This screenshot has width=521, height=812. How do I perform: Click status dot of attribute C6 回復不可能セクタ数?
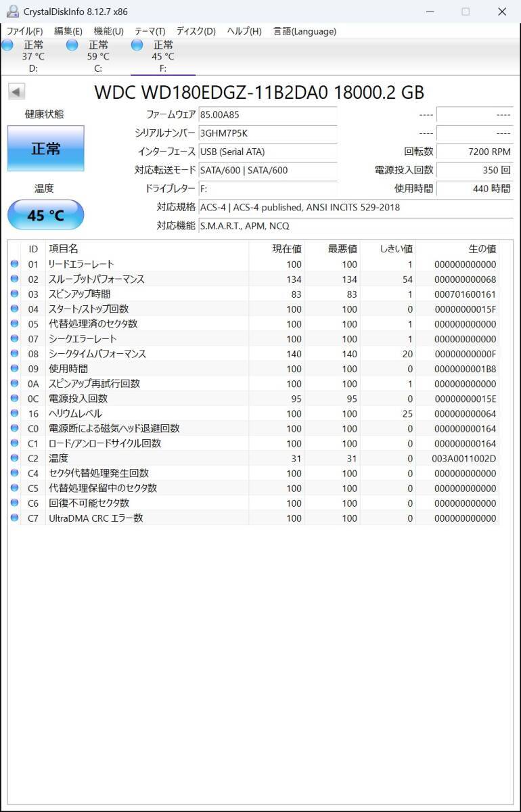pos(14,503)
